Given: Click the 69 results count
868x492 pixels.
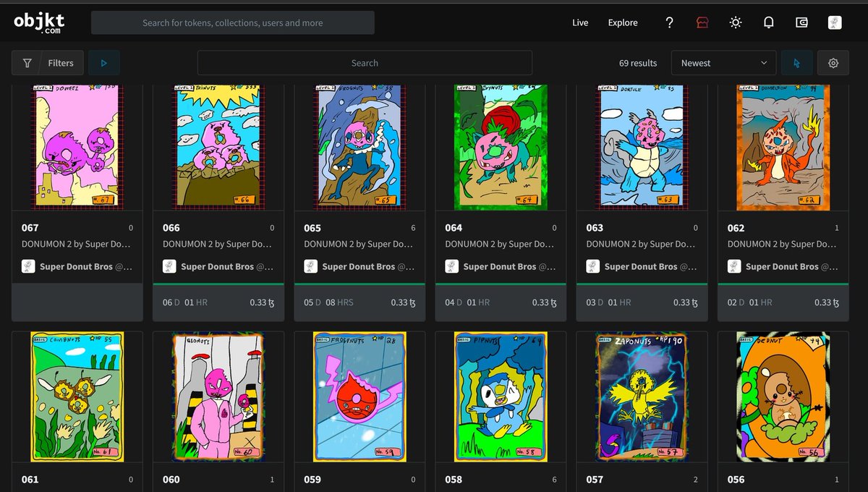Looking at the screenshot, I should (638, 63).
